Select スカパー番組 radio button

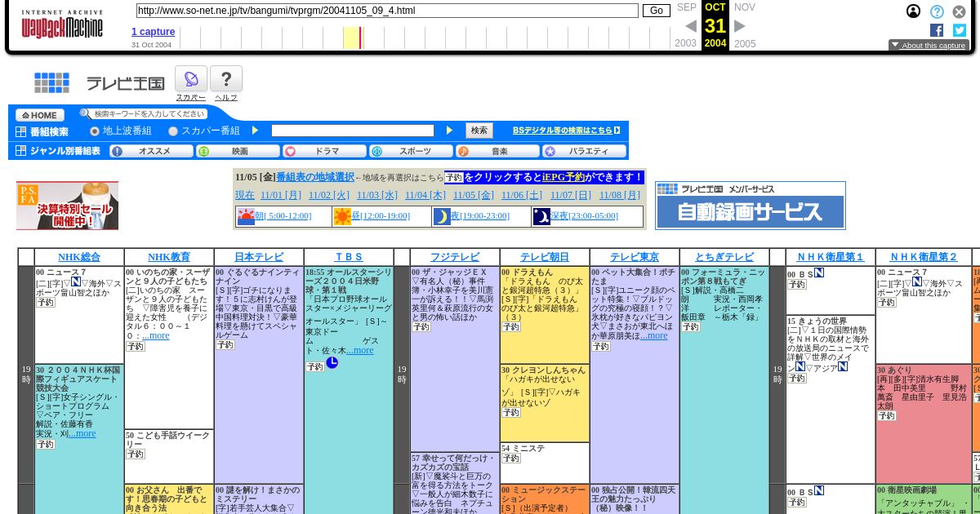pos(173,131)
